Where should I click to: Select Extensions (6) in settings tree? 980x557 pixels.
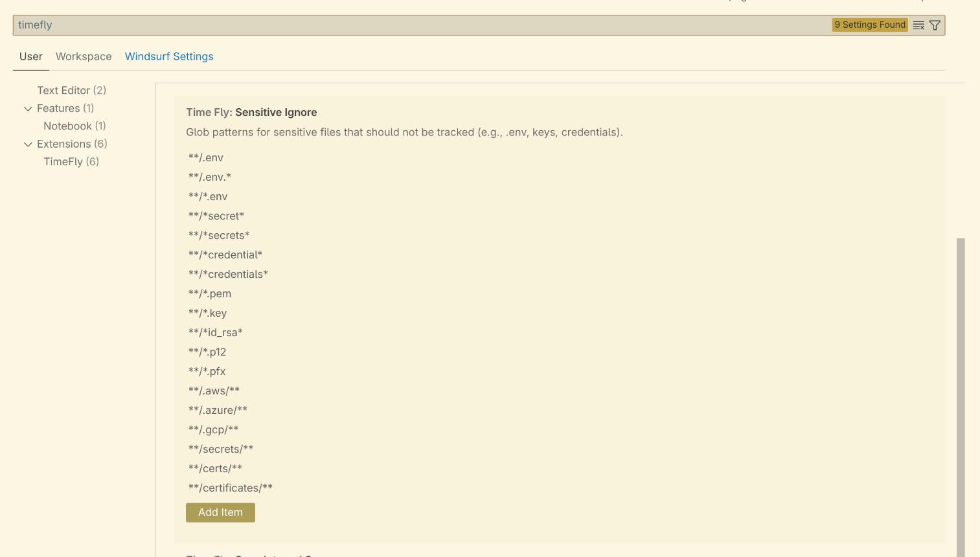pyautogui.click(x=72, y=144)
